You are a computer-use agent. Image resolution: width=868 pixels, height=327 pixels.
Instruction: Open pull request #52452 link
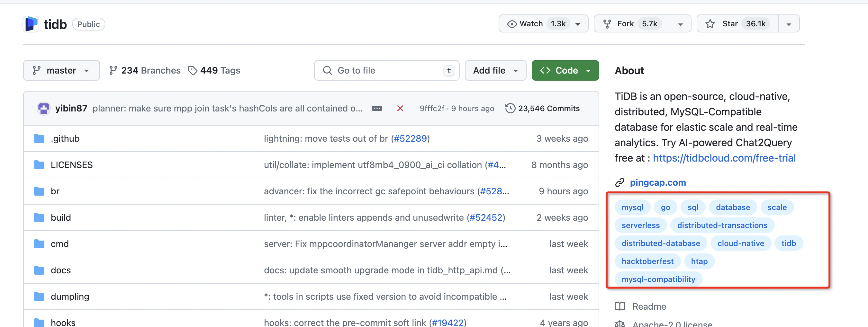485,217
